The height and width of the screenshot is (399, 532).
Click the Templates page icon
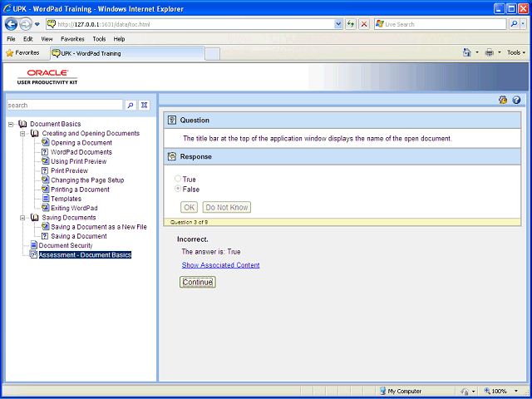point(46,199)
